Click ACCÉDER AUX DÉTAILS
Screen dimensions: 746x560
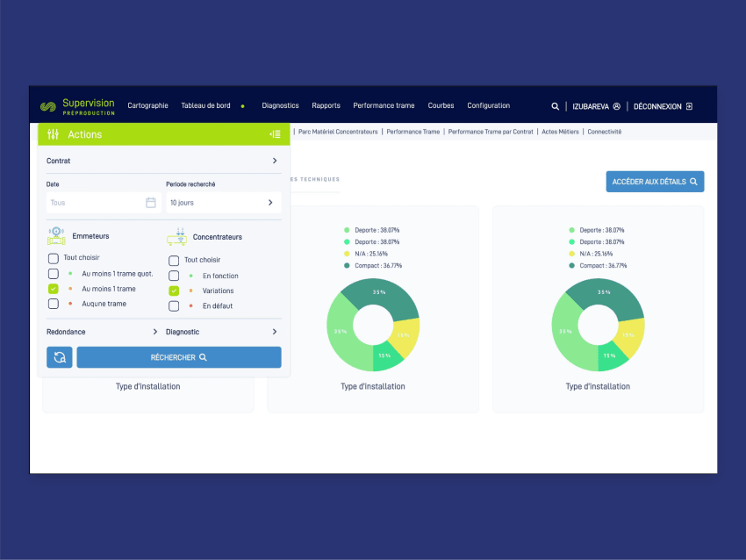[655, 181]
